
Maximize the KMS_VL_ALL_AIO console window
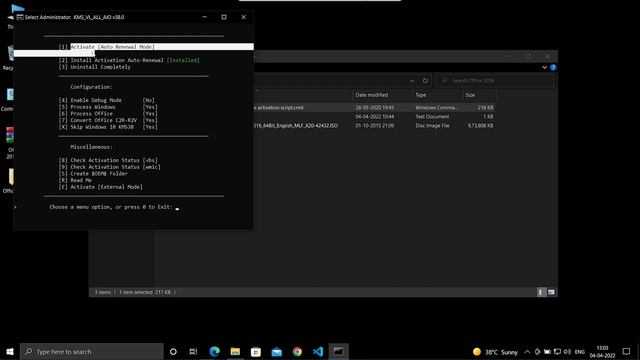[x=224, y=17]
